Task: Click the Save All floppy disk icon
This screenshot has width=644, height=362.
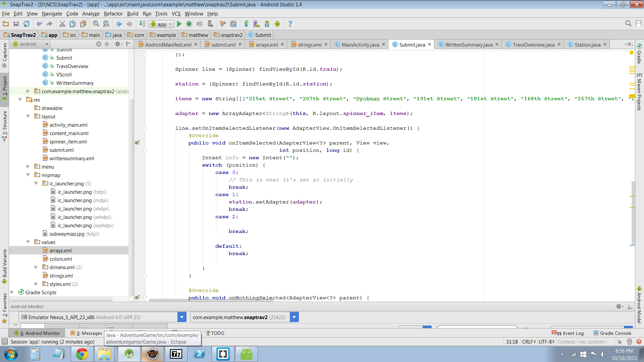Action: 16,24
